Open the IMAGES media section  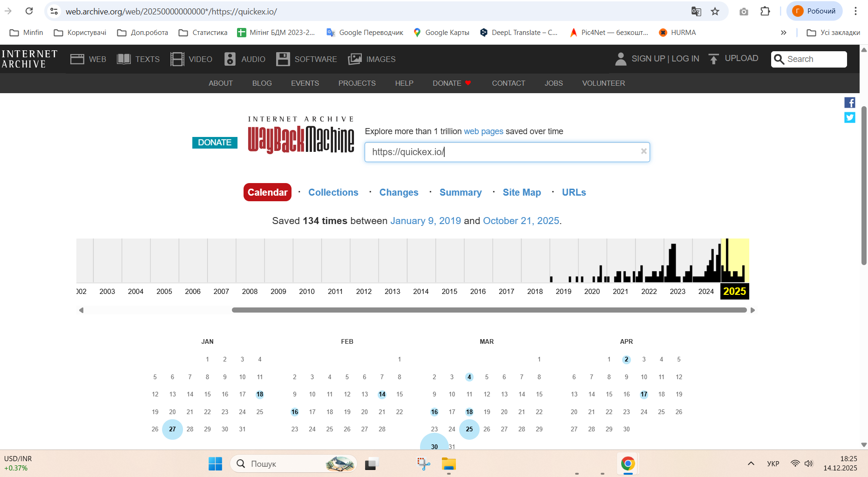pyautogui.click(x=372, y=59)
